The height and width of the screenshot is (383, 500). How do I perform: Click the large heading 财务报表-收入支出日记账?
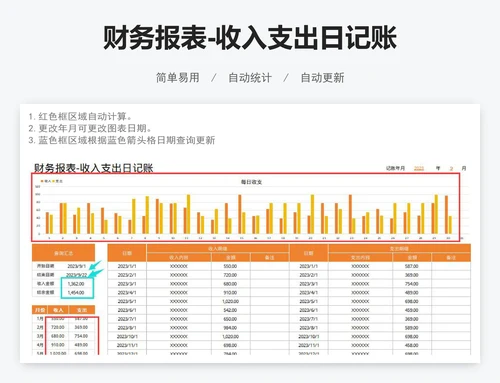click(x=250, y=38)
